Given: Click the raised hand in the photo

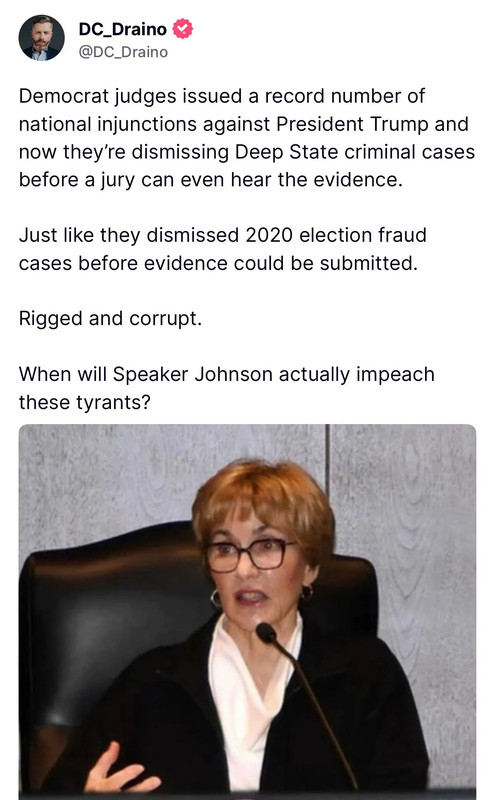Looking at the screenshot, I should click(x=120, y=770).
